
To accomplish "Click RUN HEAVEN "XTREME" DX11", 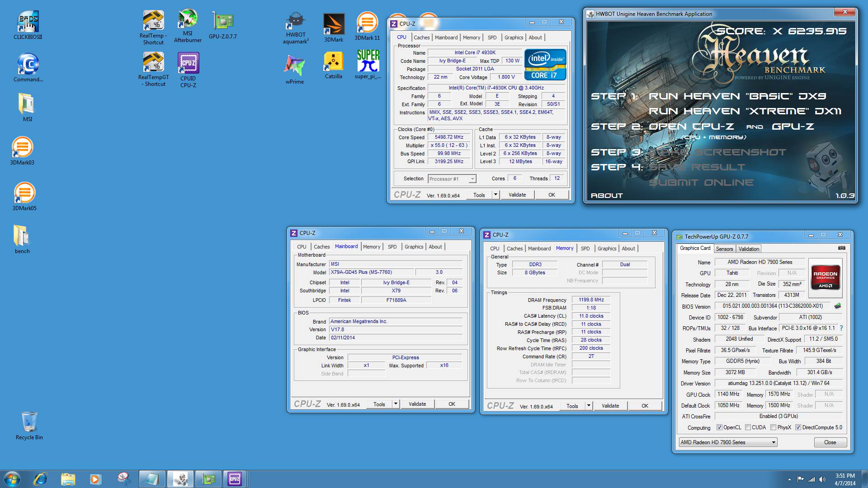I will coord(745,111).
